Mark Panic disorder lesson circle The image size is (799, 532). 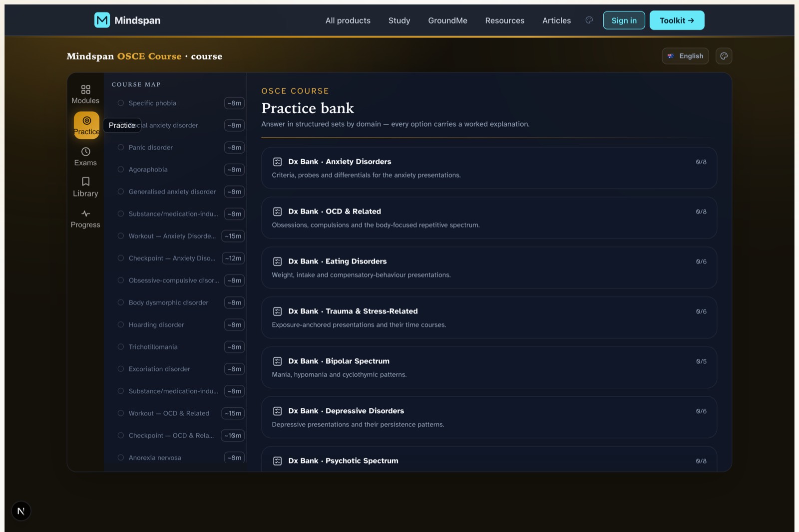(x=120, y=147)
